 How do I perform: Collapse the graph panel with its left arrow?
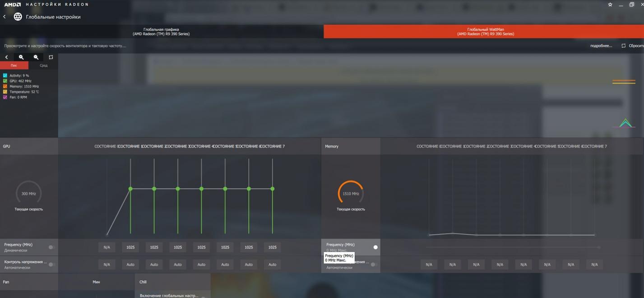point(6,57)
